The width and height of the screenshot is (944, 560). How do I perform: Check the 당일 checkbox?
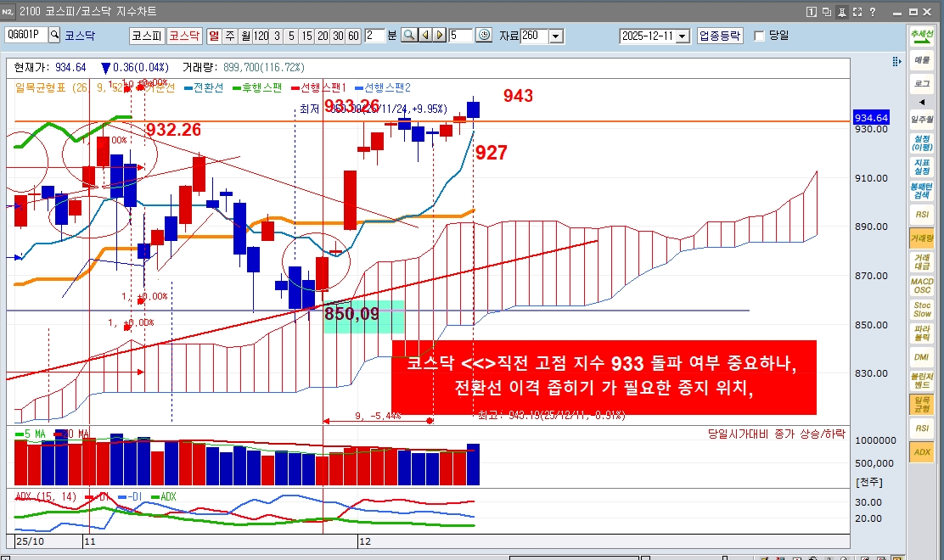(759, 36)
